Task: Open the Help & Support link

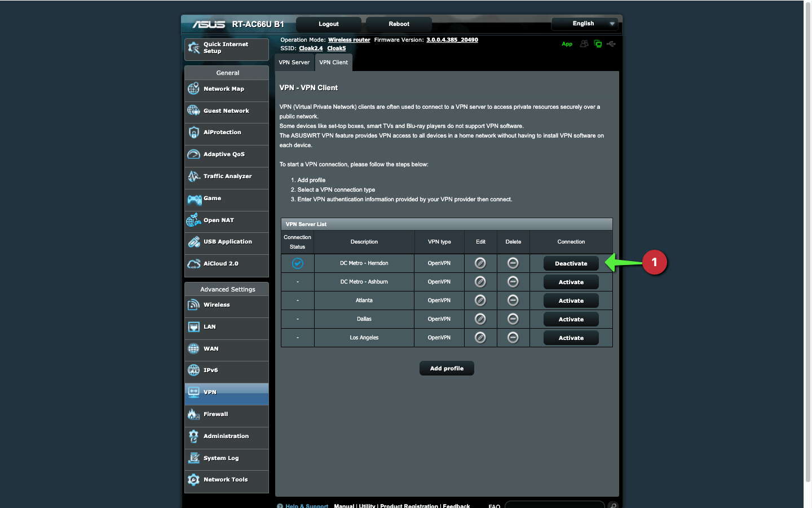Action: tap(307, 506)
